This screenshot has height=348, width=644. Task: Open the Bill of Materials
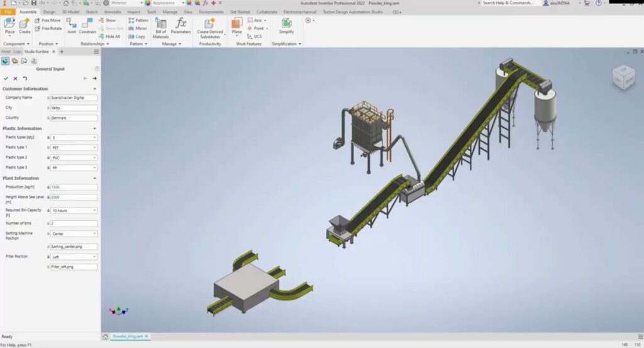pos(160,28)
